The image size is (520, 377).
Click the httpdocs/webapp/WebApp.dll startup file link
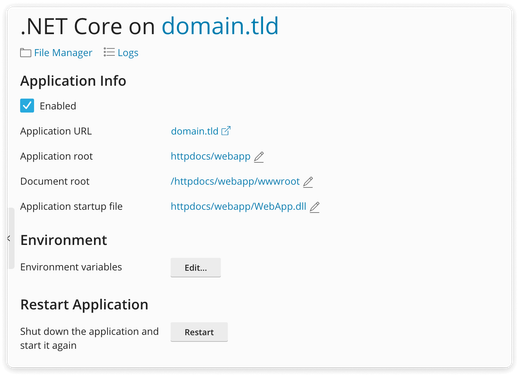(238, 206)
